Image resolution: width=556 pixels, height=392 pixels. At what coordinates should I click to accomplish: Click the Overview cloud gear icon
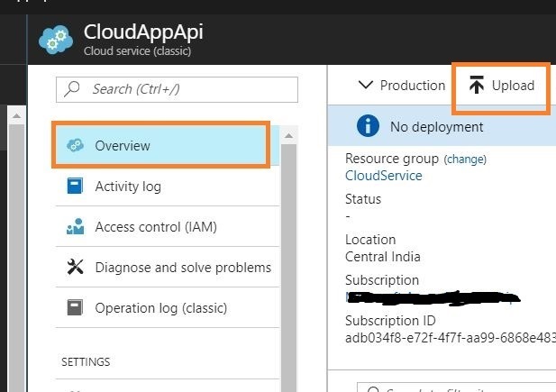(x=76, y=145)
